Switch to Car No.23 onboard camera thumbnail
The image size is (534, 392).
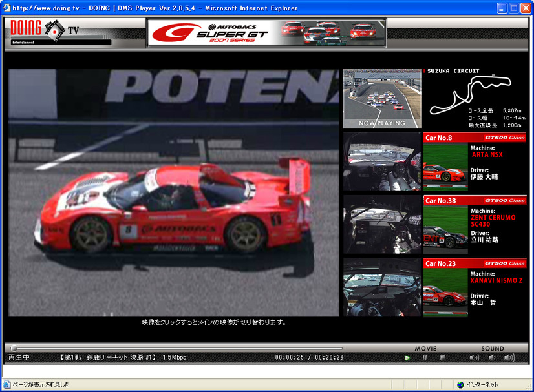382,287
